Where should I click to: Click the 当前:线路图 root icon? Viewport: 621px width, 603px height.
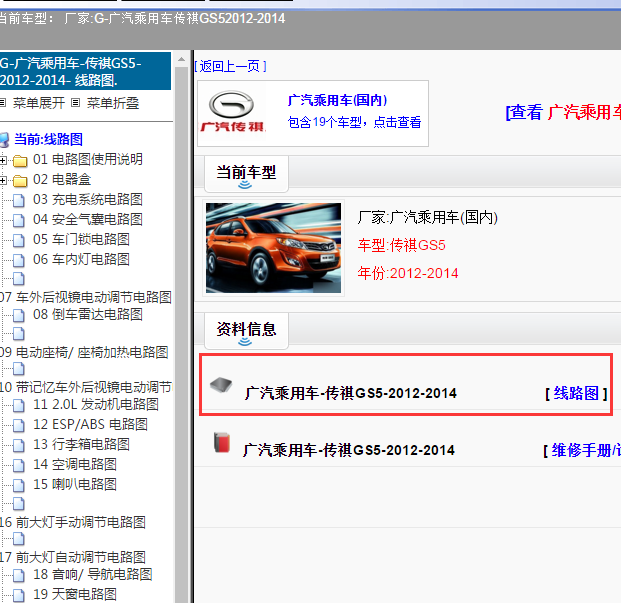click(x=4, y=140)
